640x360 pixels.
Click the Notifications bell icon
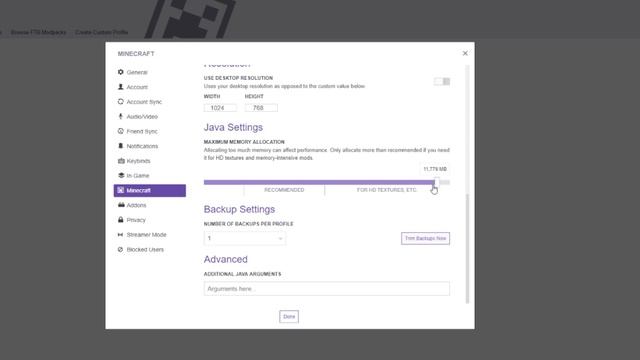tap(120, 146)
